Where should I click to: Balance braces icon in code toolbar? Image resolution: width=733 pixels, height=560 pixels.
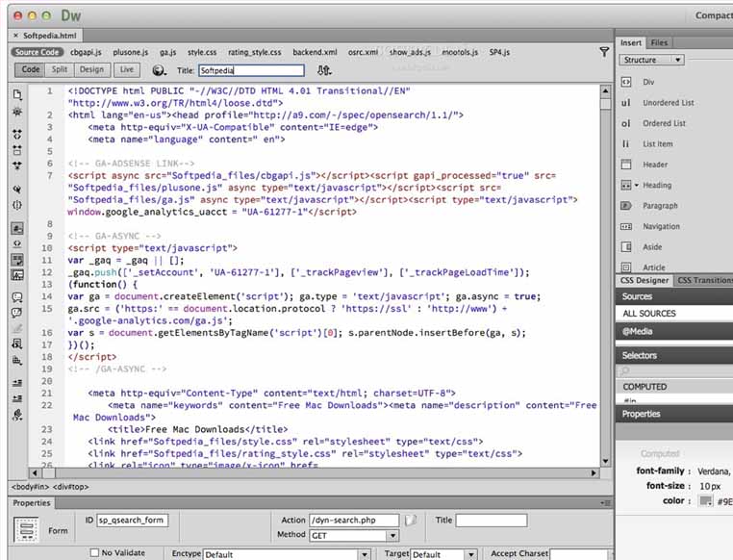tap(17, 205)
